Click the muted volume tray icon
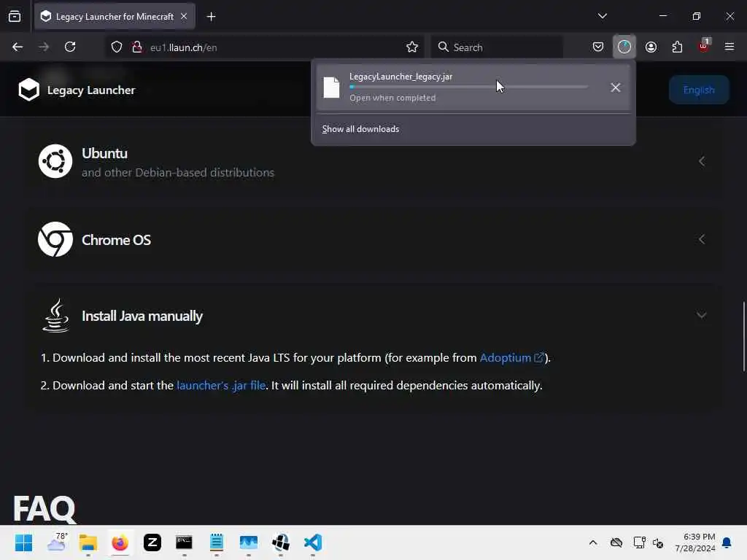 pos(659,542)
